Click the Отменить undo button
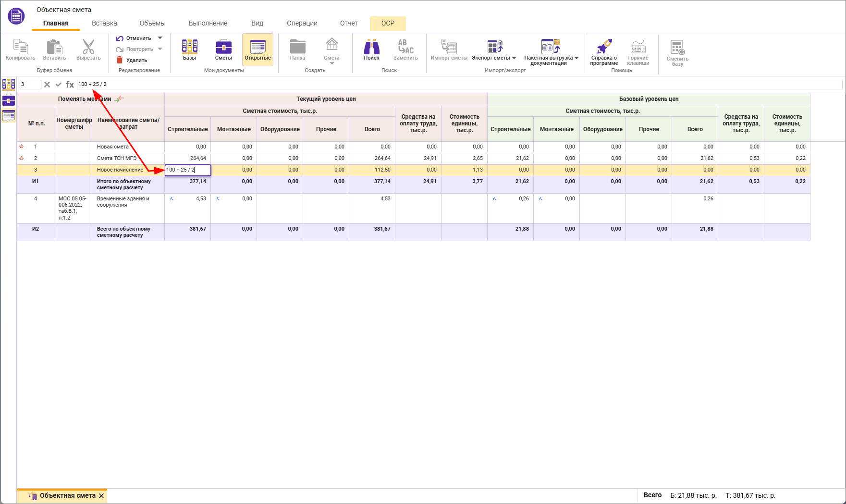 click(134, 38)
